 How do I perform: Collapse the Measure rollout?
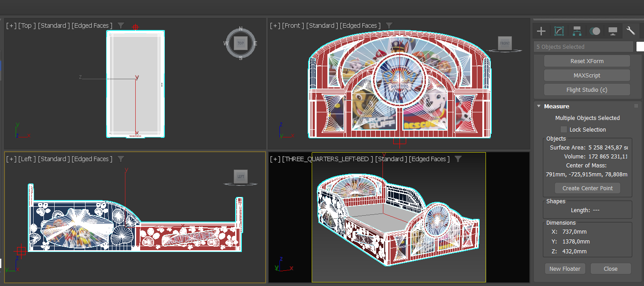coord(539,106)
